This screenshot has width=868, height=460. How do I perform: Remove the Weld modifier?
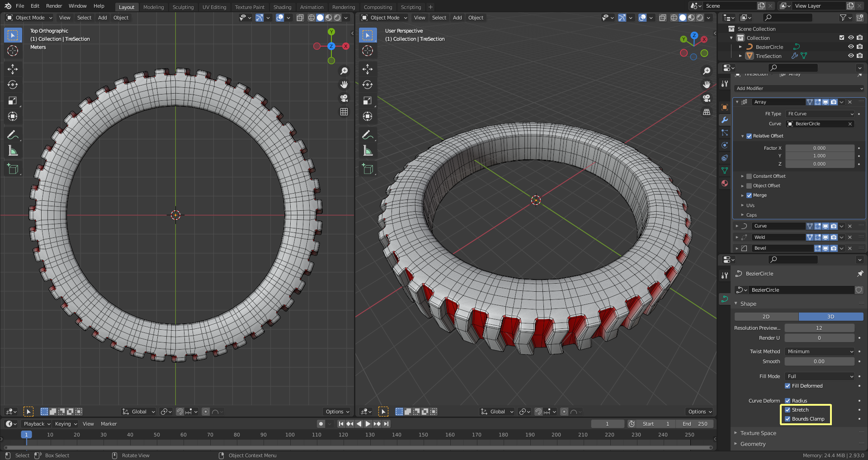pyautogui.click(x=850, y=237)
